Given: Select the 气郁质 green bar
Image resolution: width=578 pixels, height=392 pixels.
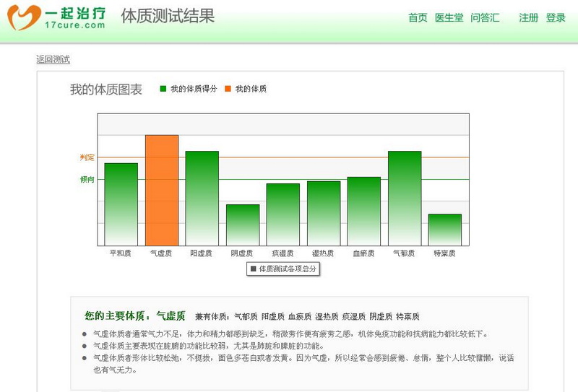Looking at the screenshot, I should coord(405,199).
